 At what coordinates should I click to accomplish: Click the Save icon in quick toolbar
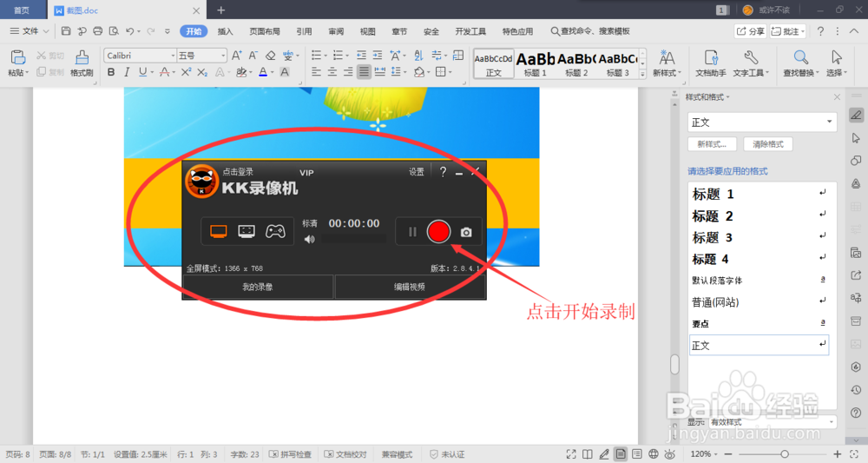coord(66,31)
